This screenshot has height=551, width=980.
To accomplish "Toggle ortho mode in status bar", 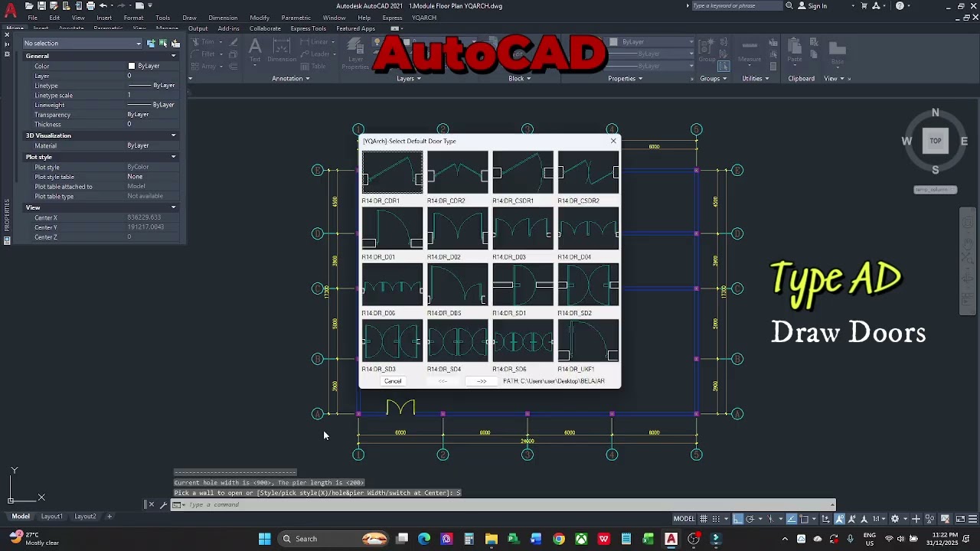I will click(738, 519).
